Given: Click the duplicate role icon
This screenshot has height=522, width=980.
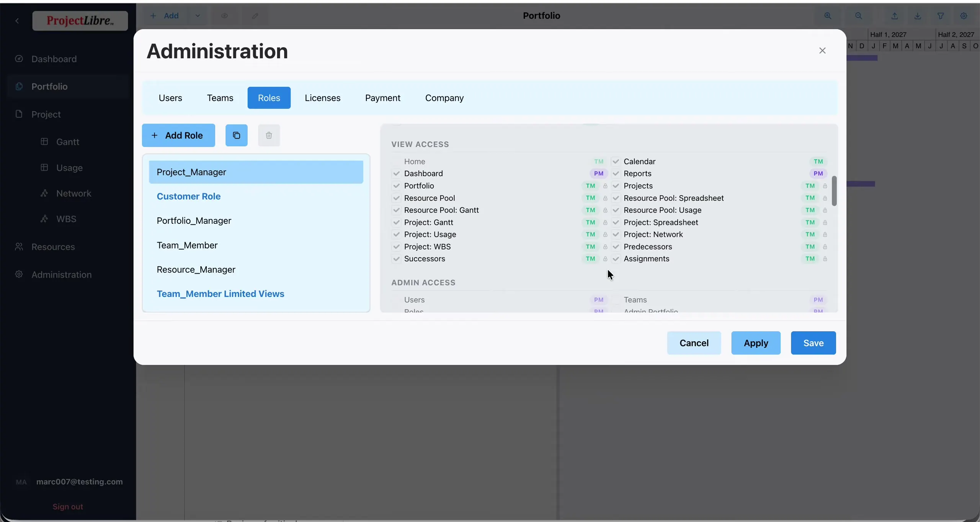Looking at the screenshot, I should [x=236, y=135].
